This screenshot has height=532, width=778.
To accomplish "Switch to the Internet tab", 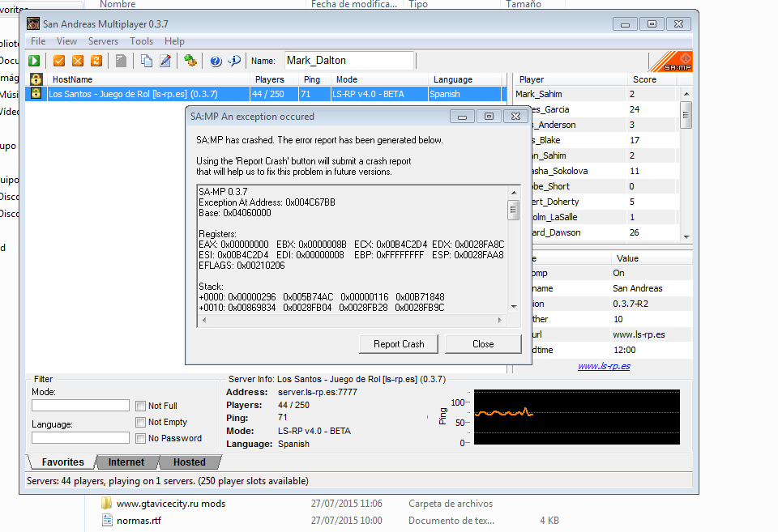I will pos(126,462).
